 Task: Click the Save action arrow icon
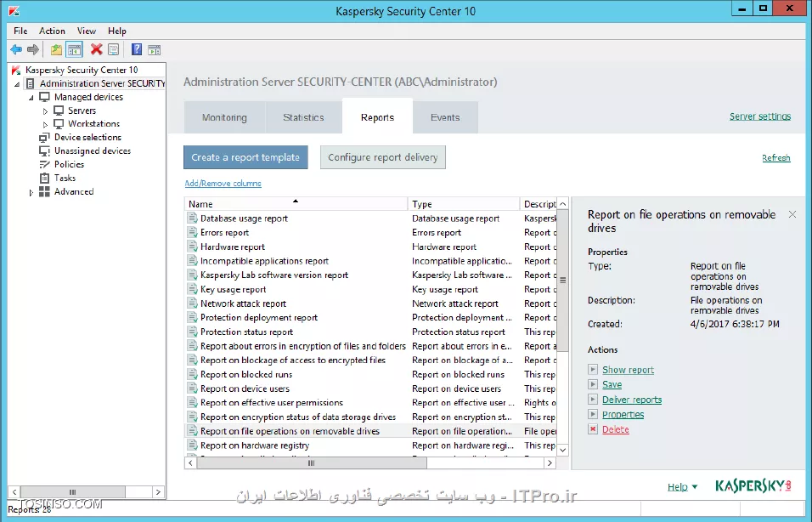coord(593,384)
